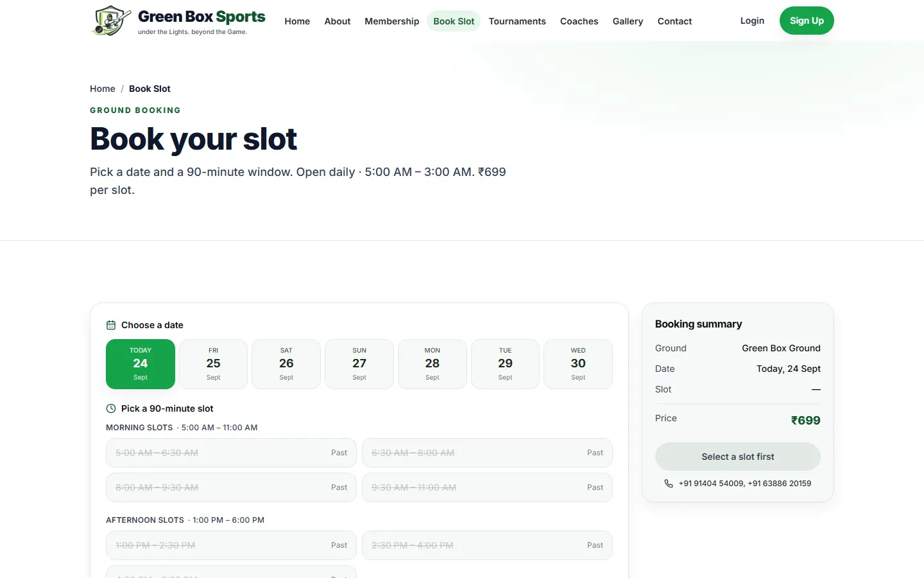
Task: Click the Green Box Ground value
Action: pos(781,348)
